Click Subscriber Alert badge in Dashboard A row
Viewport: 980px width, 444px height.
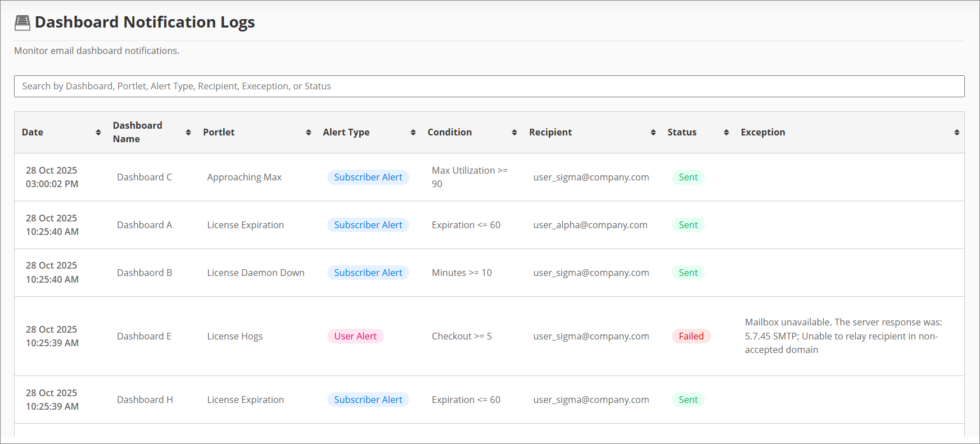point(368,225)
